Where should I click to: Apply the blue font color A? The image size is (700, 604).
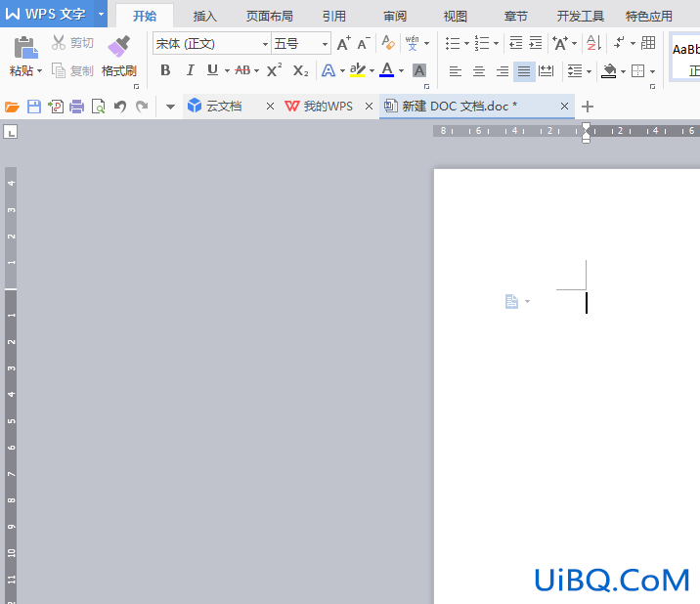click(x=386, y=70)
